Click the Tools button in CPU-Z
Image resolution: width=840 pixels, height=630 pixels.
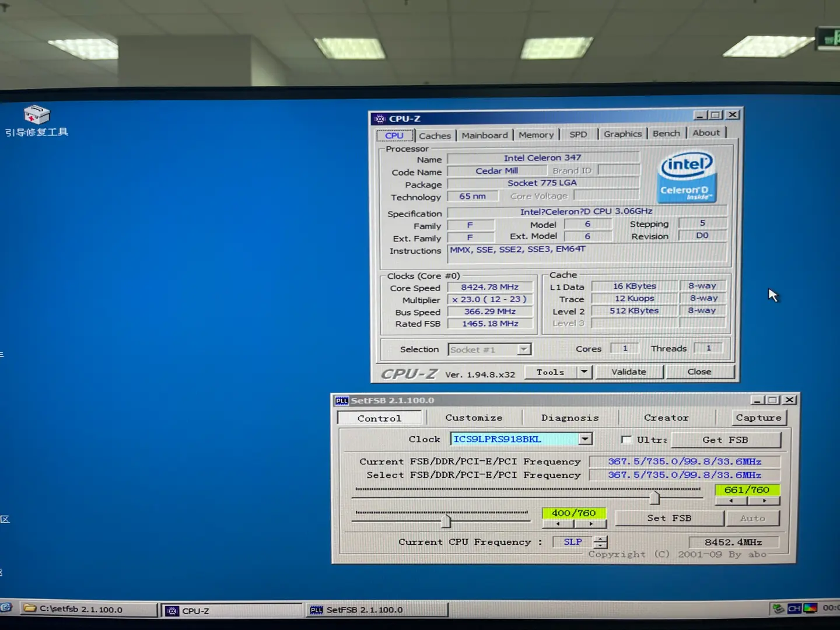[x=550, y=372]
